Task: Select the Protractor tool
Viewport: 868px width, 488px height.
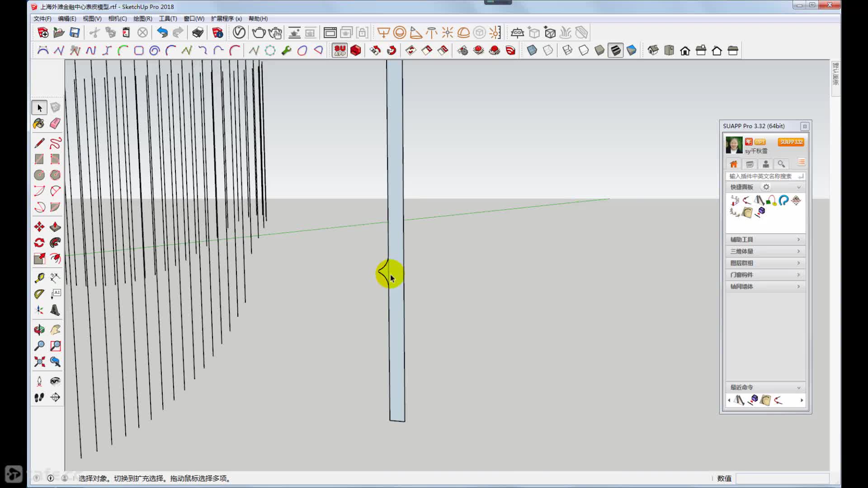Action: 39,294
